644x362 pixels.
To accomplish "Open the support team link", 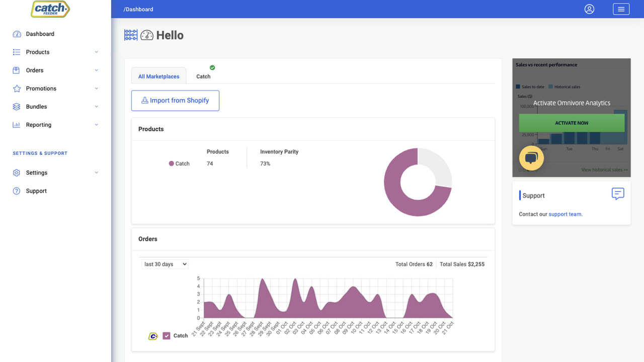I will pos(565,214).
